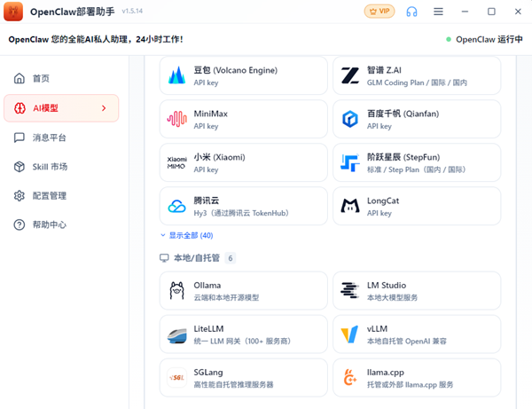Open the hamburger menu icon
Viewport: 532px width, 409px height.
click(438, 12)
